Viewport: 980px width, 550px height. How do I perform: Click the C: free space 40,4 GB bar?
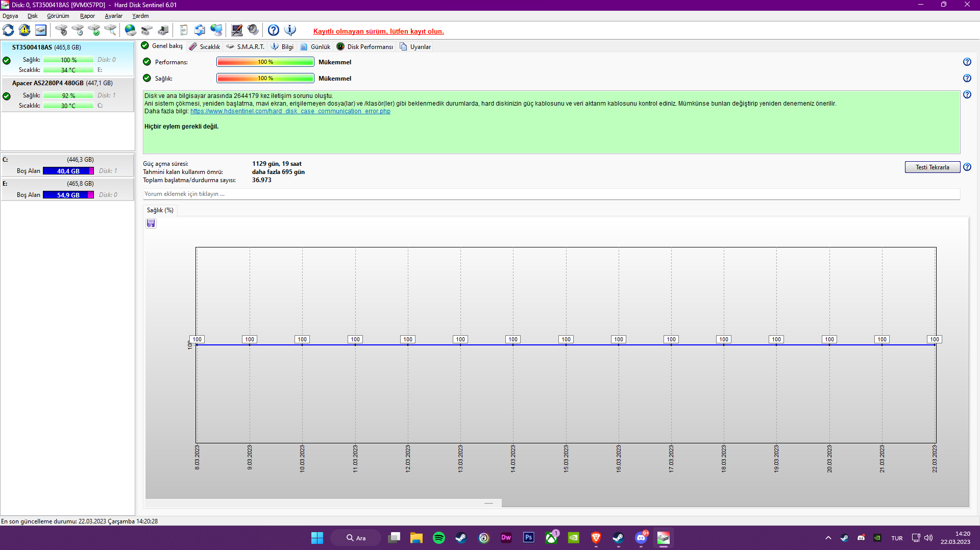click(68, 171)
